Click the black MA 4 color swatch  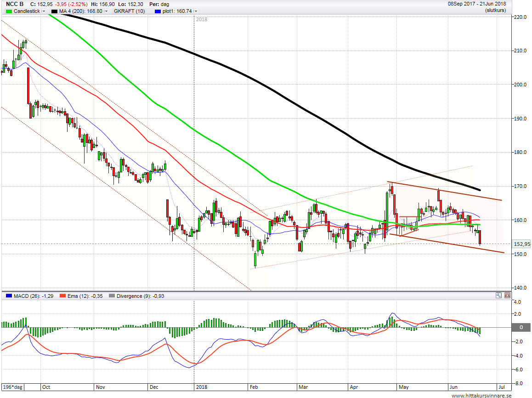(x=54, y=11)
